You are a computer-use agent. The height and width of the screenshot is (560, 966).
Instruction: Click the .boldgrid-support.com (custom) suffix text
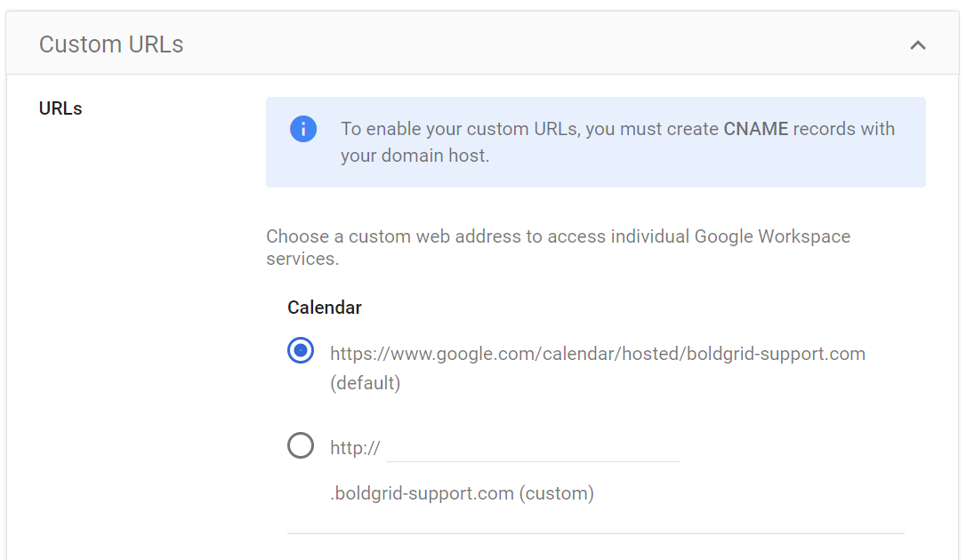coord(462,492)
